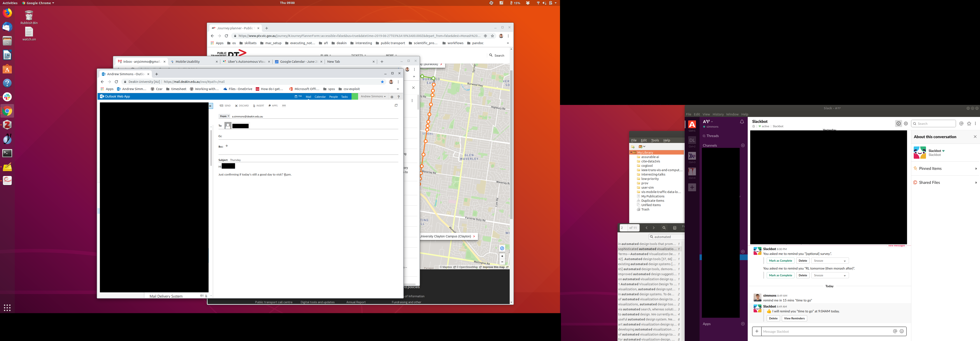980x341 pixels.
Task: Star the Slackbot conversation
Action: click(x=754, y=127)
